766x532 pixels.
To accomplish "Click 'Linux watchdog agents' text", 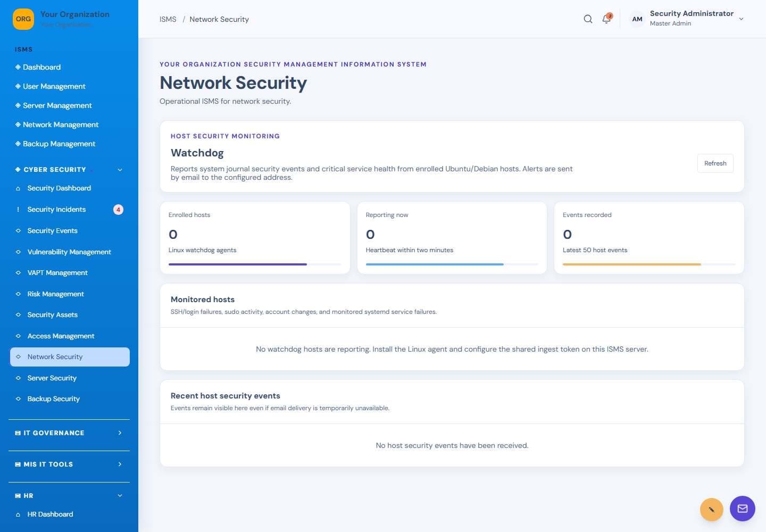I will point(202,250).
